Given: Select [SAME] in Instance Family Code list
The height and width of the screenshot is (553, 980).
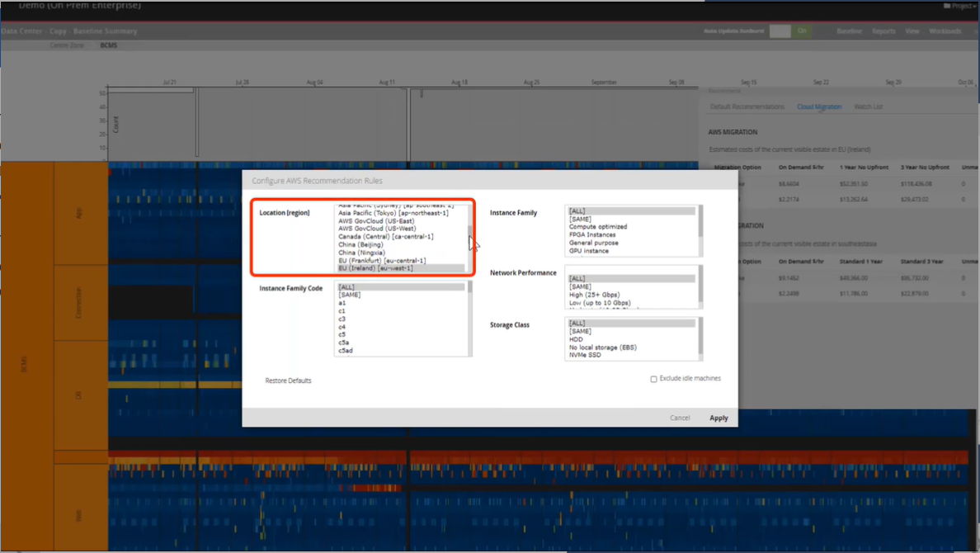Looking at the screenshot, I should (x=350, y=295).
